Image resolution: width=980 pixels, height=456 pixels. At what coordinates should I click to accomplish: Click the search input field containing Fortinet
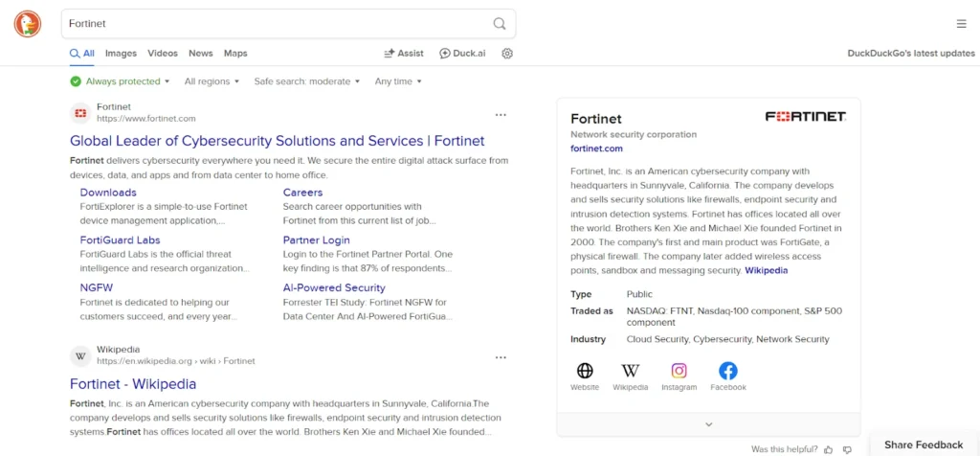(278, 24)
